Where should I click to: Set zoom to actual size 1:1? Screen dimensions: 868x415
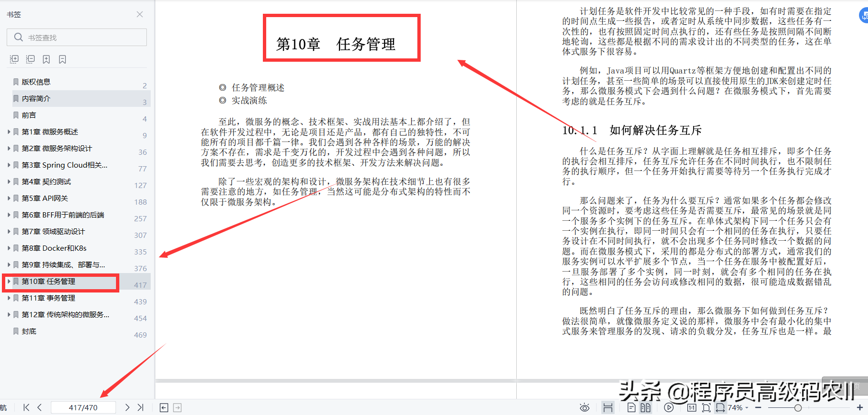692,407
